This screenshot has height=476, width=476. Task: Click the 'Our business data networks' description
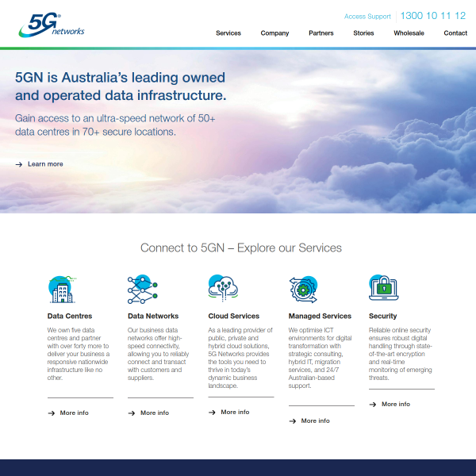[x=158, y=354]
